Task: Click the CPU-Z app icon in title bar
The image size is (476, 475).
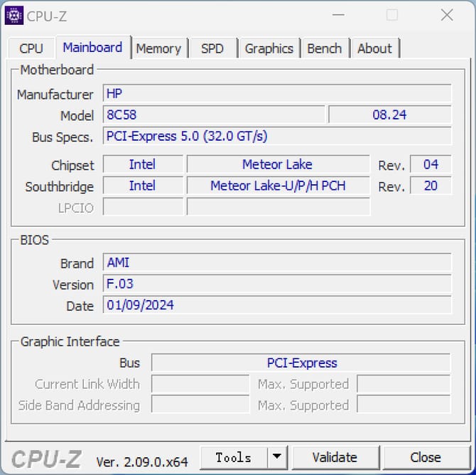Action: [14, 15]
